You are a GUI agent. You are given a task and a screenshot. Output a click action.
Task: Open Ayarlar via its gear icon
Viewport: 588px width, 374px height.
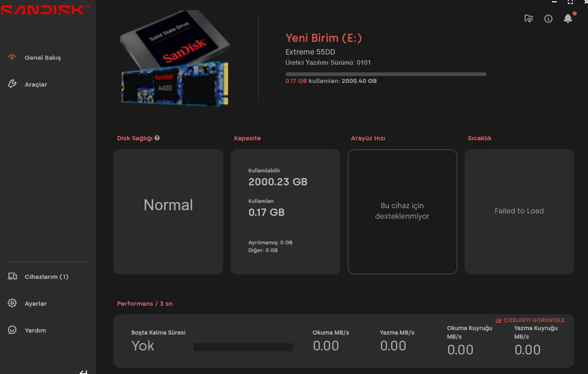(12, 303)
